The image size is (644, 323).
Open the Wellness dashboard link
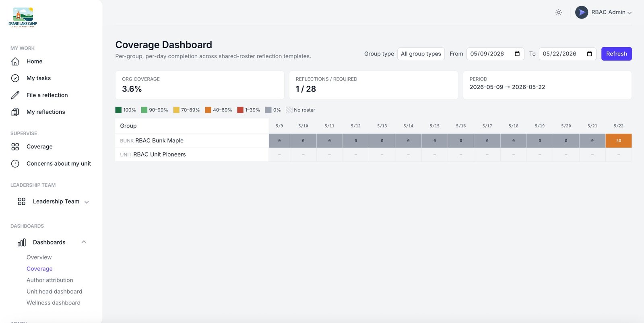54,303
